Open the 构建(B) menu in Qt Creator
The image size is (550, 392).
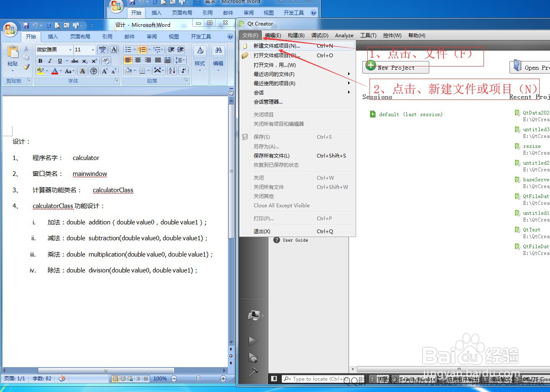tap(296, 36)
